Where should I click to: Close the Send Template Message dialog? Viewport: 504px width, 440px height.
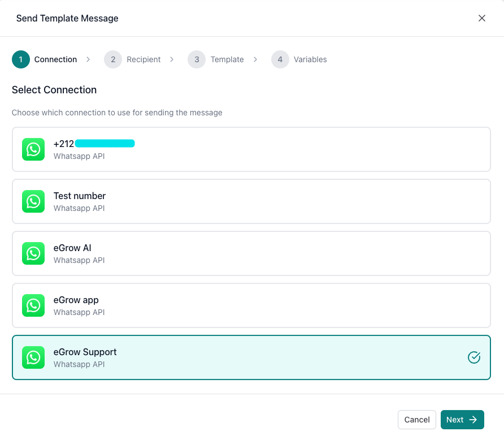pyautogui.click(x=482, y=18)
